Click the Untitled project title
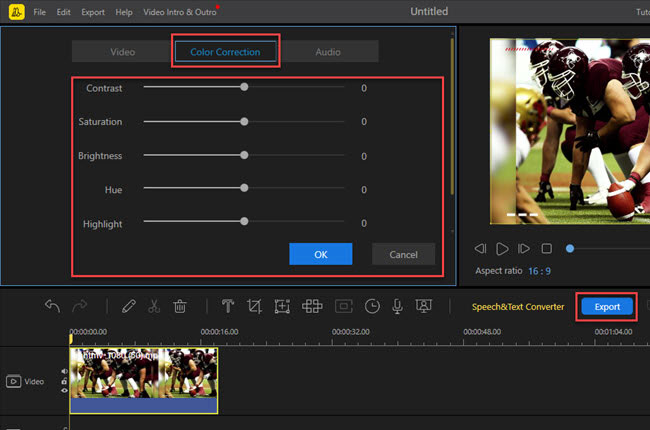The image size is (650, 430). pyautogui.click(x=429, y=12)
